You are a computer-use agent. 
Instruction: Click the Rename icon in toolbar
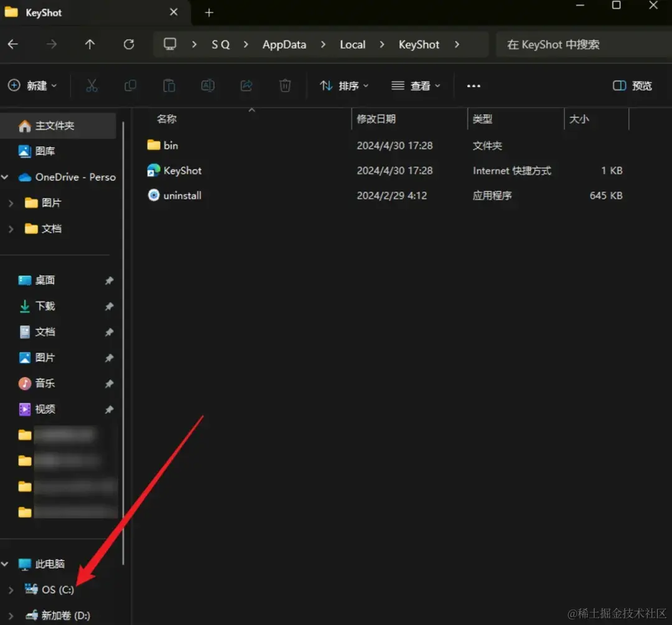coord(208,86)
